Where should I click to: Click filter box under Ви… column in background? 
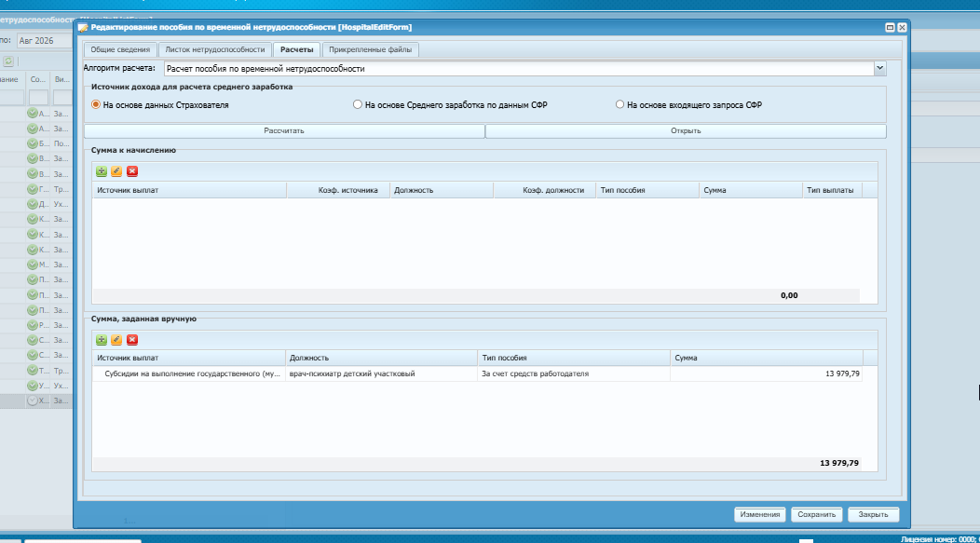[x=62, y=98]
